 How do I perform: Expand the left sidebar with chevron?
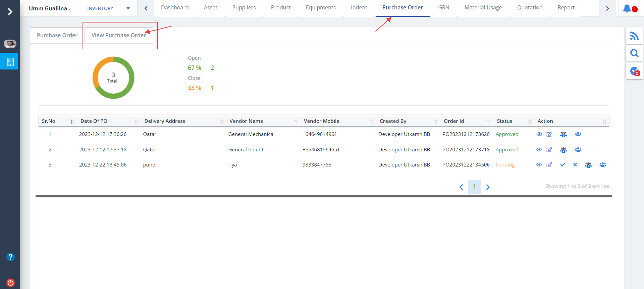click(x=10, y=12)
